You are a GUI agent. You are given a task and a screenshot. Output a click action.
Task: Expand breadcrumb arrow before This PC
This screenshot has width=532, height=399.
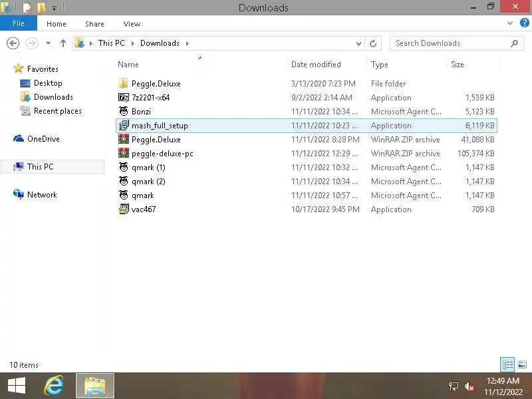pos(91,43)
